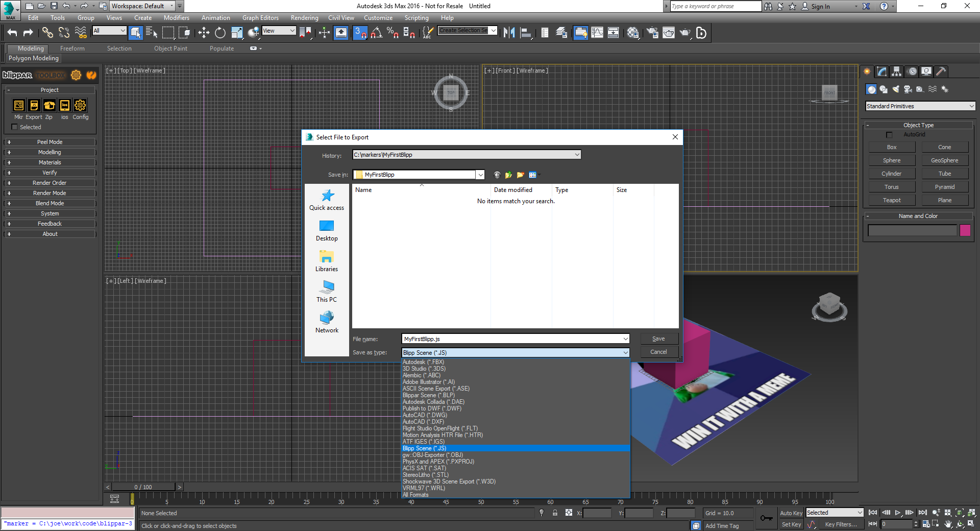Create a GeoSphere primitive
This screenshot has height=531, width=980.
click(944, 160)
